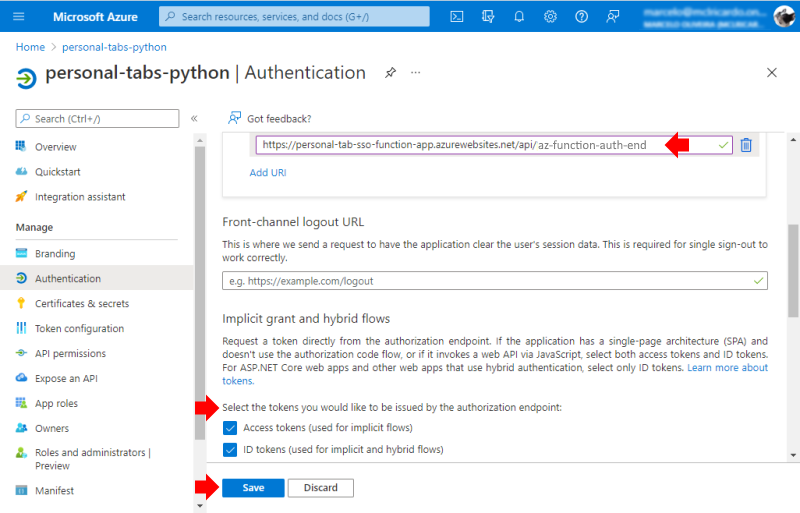Viewport: 800px width, 513px height.
Task: Open the Azure portal hamburger menu
Action: point(18,16)
